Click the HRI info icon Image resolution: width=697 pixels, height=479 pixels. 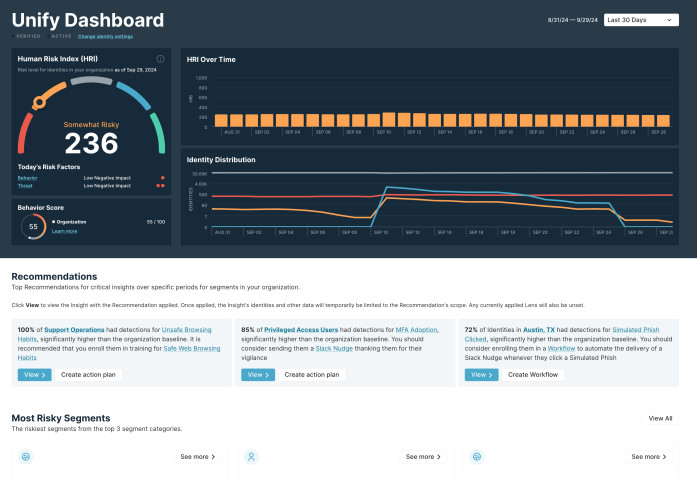(160, 59)
